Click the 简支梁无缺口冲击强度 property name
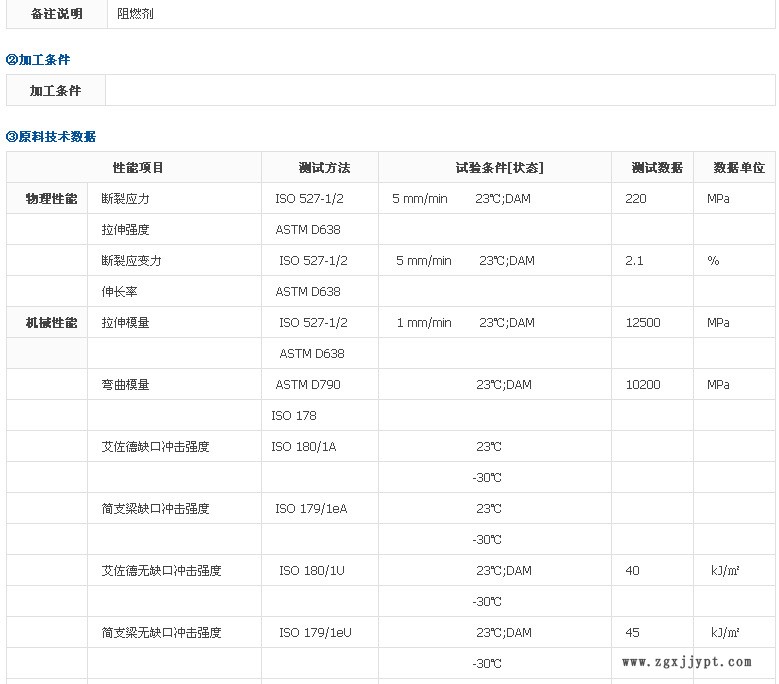The image size is (779, 684). click(161, 633)
